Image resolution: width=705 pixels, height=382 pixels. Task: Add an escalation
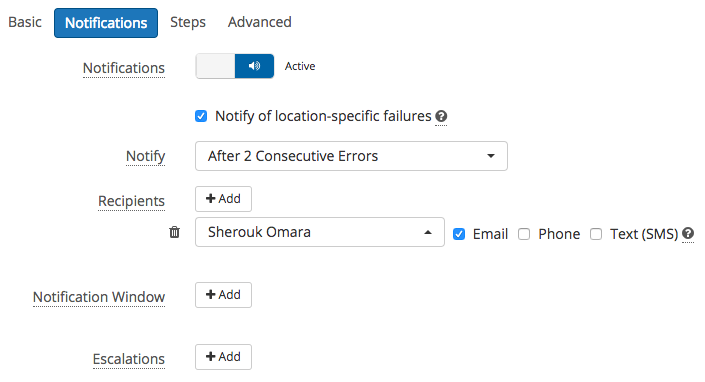tap(223, 357)
